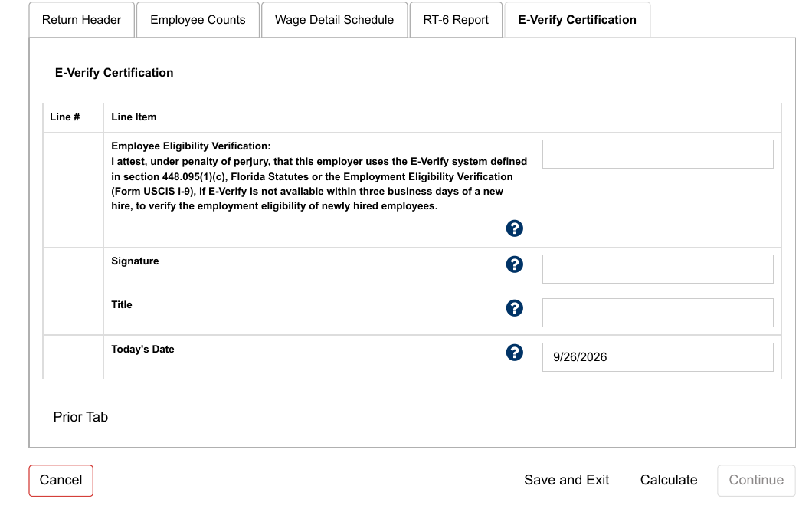Click into the Title input field
The height and width of the screenshot is (509, 812).
pyautogui.click(x=658, y=313)
